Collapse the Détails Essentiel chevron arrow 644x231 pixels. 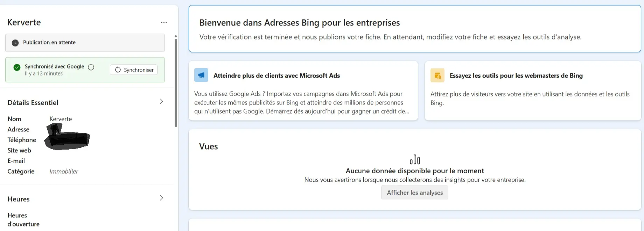161,101
